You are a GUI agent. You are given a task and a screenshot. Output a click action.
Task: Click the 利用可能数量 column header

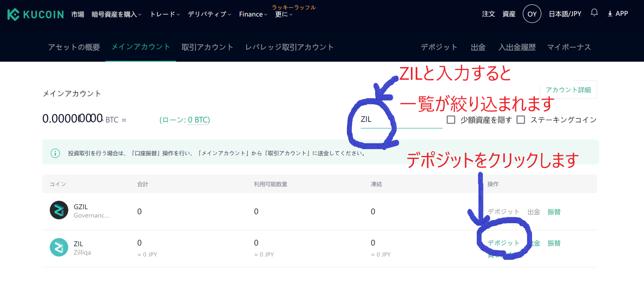[x=271, y=184]
